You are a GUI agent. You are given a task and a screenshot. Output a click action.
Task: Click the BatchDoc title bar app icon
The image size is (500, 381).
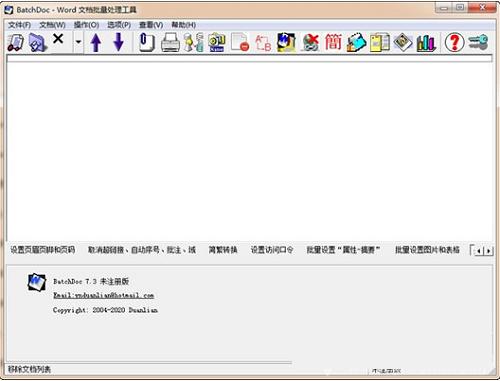click(9, 10)
